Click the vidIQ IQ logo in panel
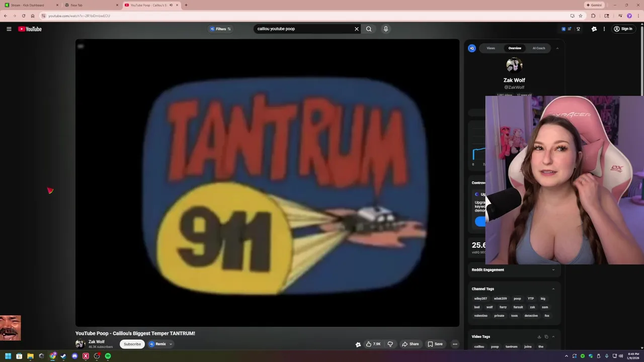Viewport: 644px width, 362px height. pos(472,48)
